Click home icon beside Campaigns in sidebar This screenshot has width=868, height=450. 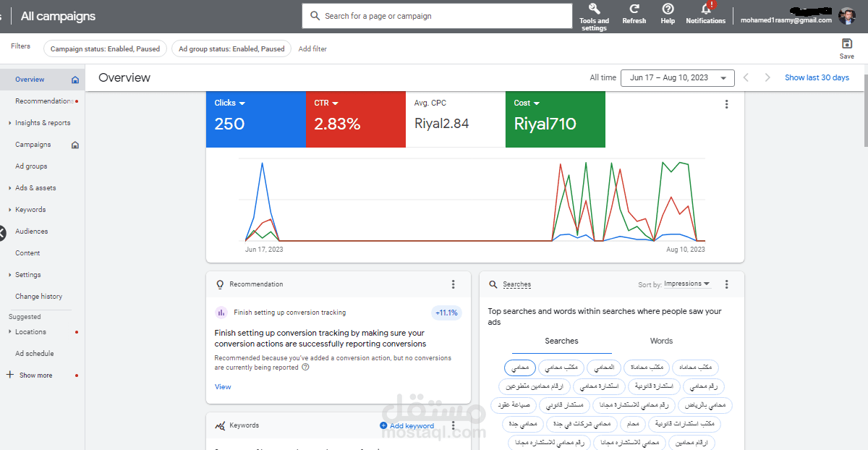(75, 145)
